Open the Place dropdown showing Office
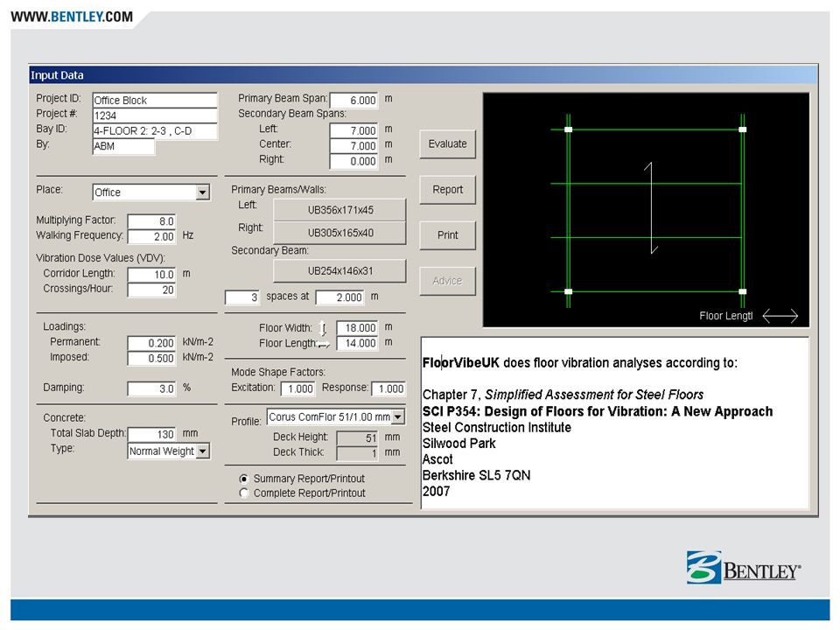 click(x=151, y=192)
